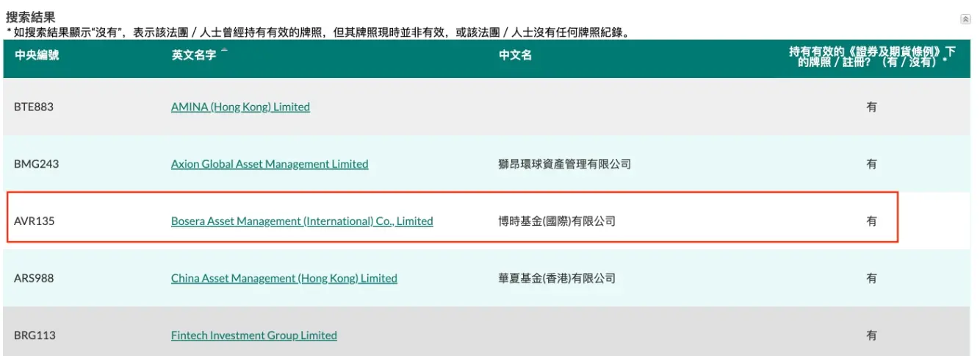The height and width of the screenshot is (356, 980).
Task: Select the BRG113 central number cell
Action: (35, 335)
